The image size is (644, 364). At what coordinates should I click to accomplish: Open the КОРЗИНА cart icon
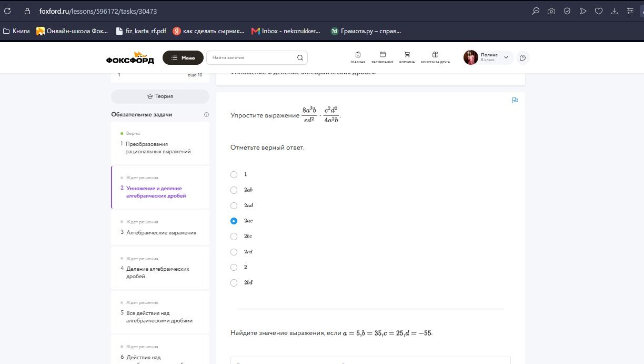(407, 57)
